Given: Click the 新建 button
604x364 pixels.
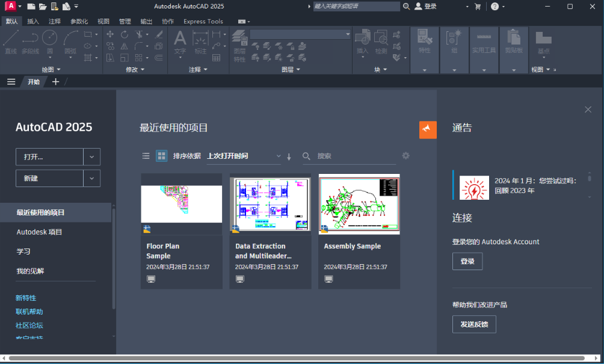Looking at the screenshot, I should tap(50, 178).
